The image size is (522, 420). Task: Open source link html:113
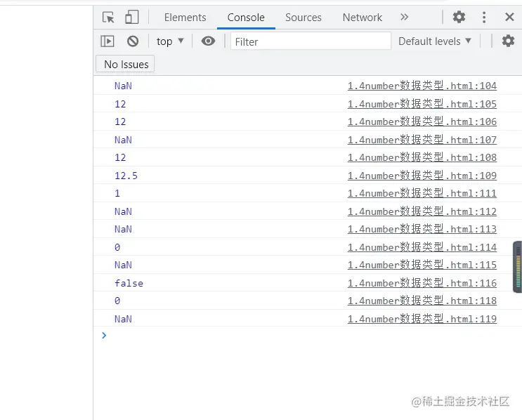click(x=422, y=229)
